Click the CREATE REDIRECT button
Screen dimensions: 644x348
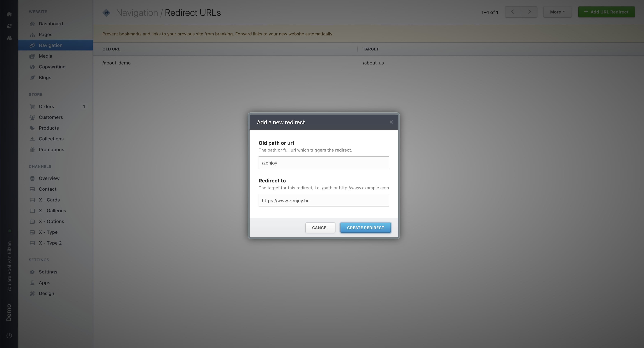tap(365, 228)
